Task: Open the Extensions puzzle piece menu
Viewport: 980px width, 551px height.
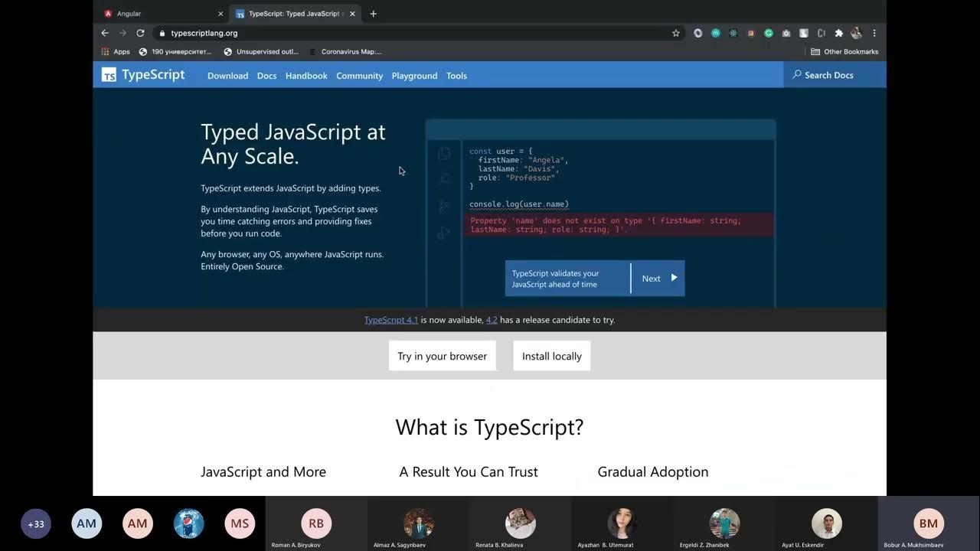Action: (839, 33)
